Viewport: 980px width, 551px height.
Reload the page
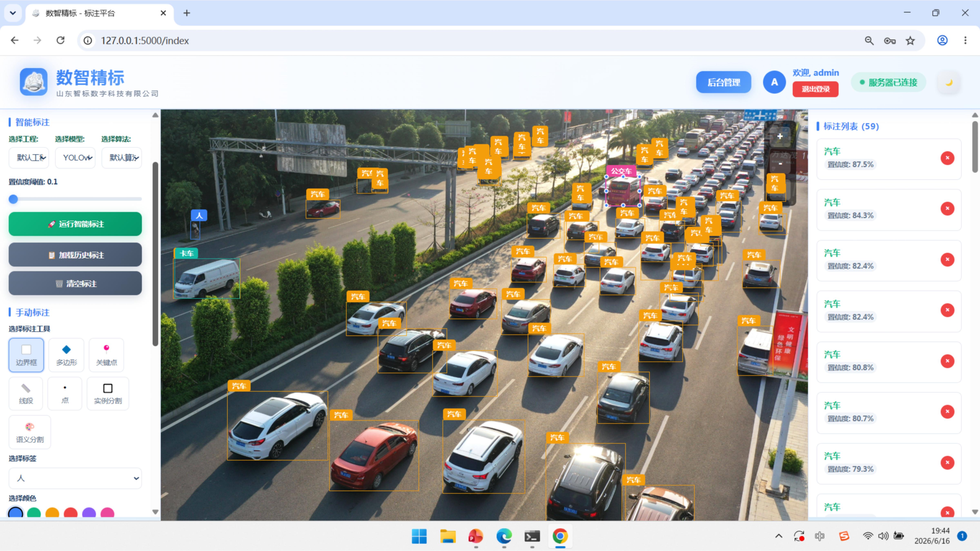(60, 40)
